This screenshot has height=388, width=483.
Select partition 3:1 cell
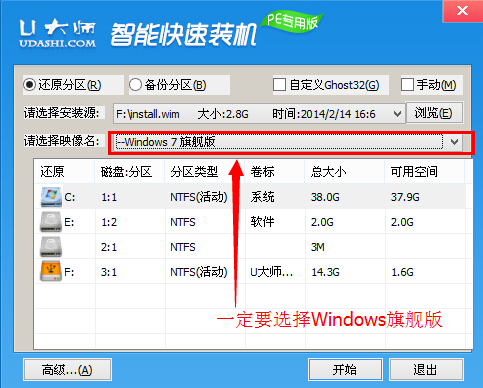[x=109, y=272]
